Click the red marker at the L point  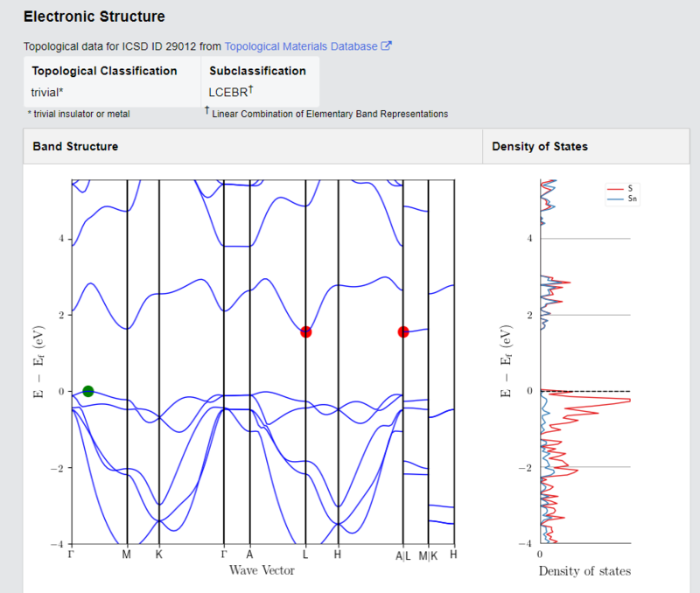click(x=305, y=332)
